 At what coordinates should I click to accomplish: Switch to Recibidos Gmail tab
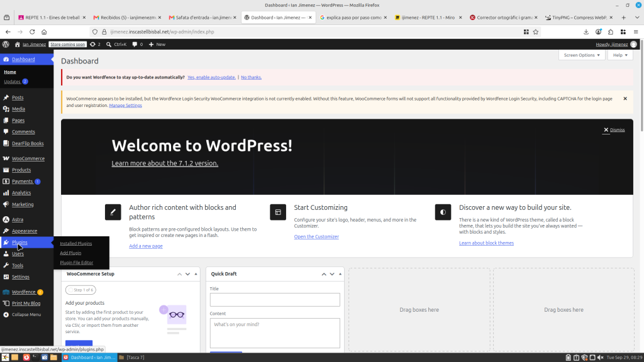coord(127,18)
